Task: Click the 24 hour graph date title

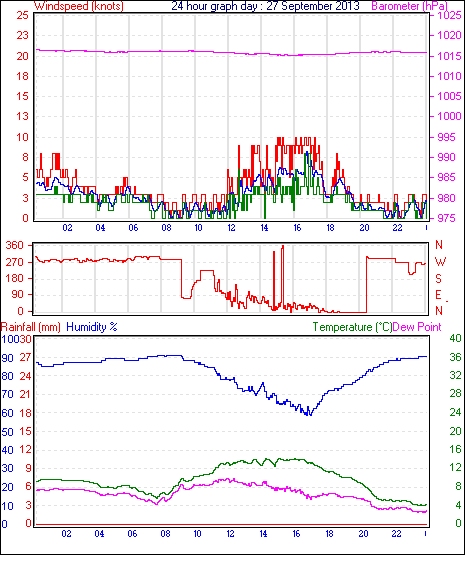Action: coord(265,6)
